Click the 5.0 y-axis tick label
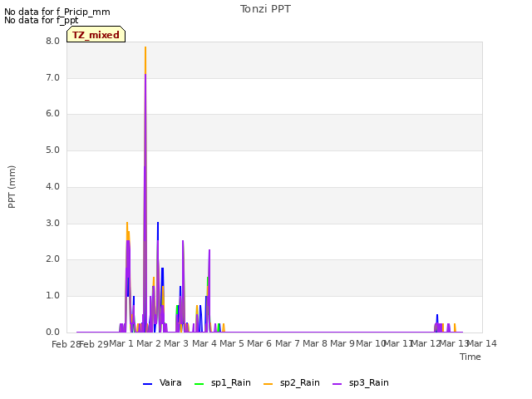The width and height of the screenshot is (532, 399). pos(52,150)
